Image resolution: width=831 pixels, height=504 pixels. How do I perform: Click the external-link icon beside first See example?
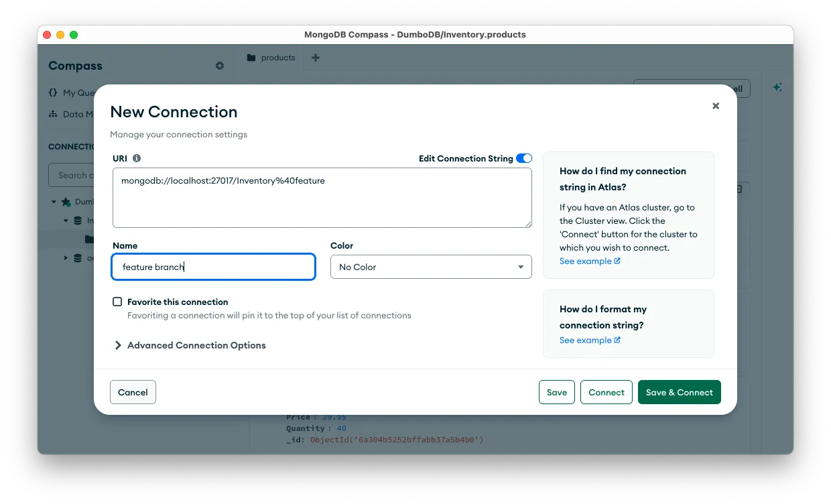pos(617,261)
